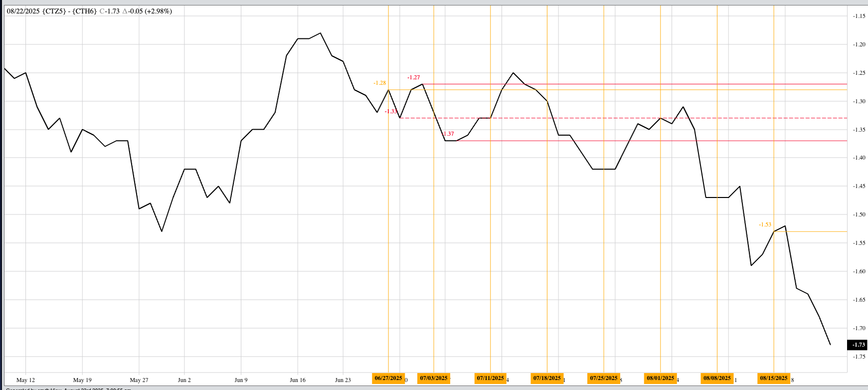Viewport: 868px width, 390px height.
Task: Click the 07/11/2025 date marker
Action: pos(490,378)
